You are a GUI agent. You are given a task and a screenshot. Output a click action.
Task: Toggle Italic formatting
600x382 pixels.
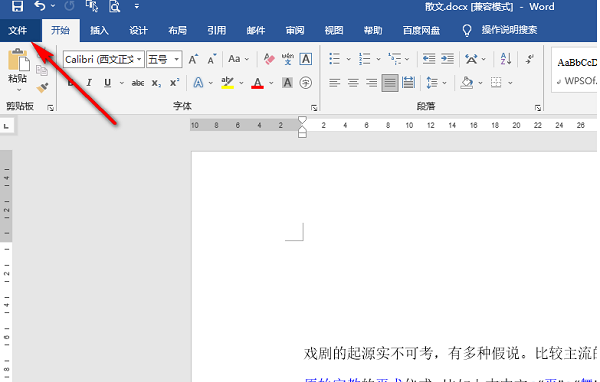pos(89,83)
